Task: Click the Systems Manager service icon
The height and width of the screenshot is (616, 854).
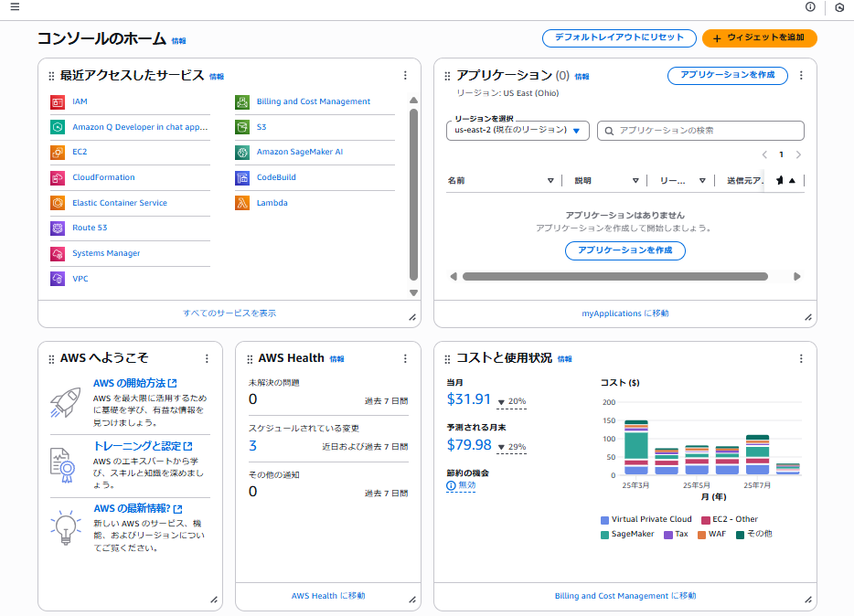Action: pos(58,253)
